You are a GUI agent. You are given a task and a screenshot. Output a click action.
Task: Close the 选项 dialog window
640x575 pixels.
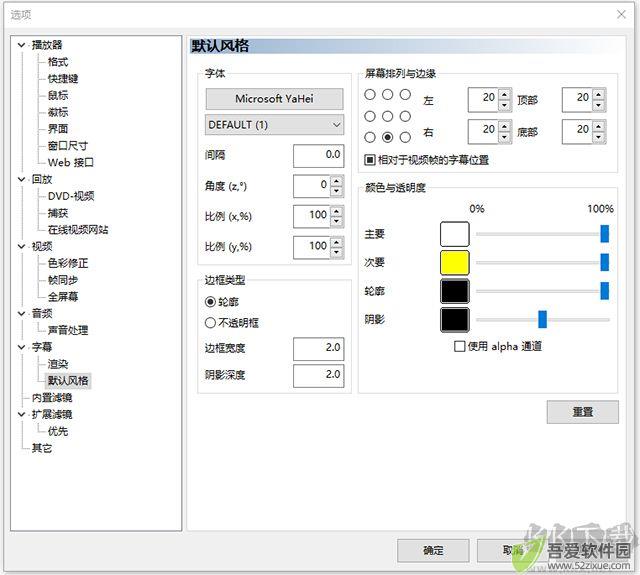621,14
